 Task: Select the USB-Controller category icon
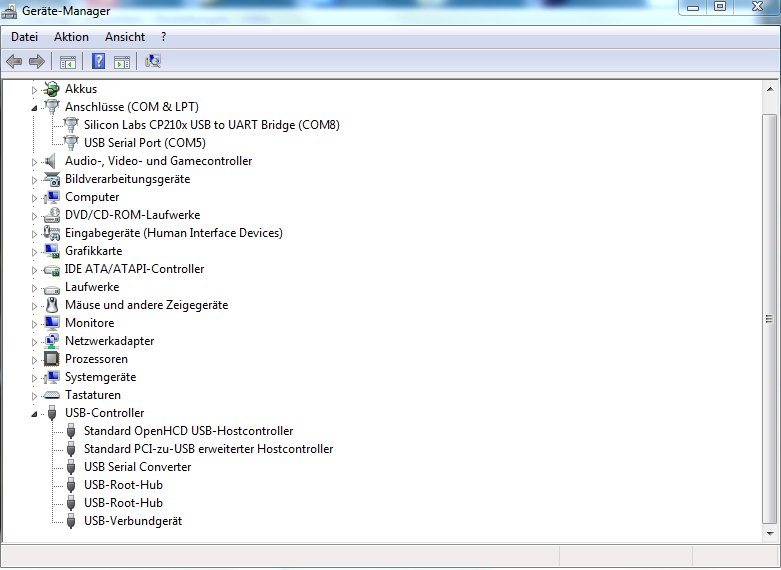click(x=52, y=413)
